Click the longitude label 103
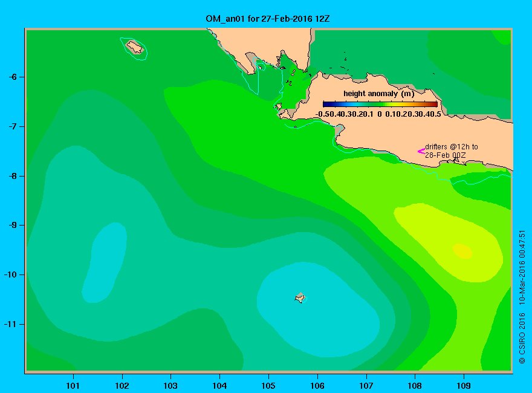Screen dimensions: 532x393 point(170,386)
